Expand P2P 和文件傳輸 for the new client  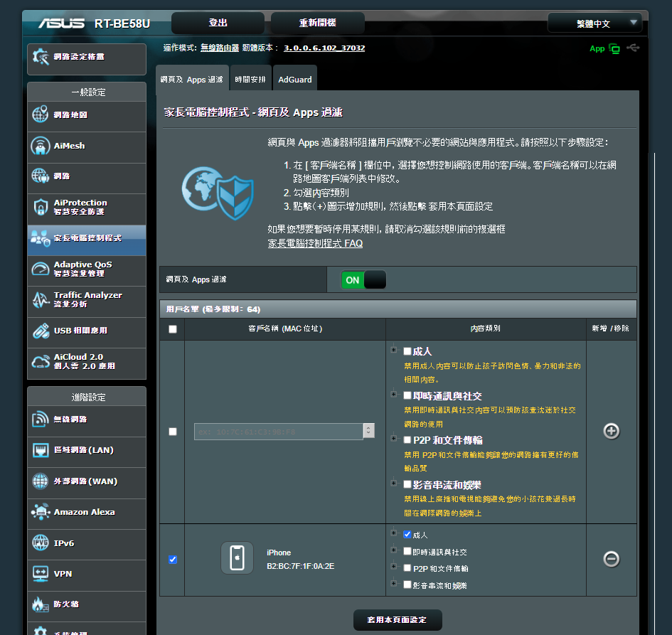[x=393, y=438]
